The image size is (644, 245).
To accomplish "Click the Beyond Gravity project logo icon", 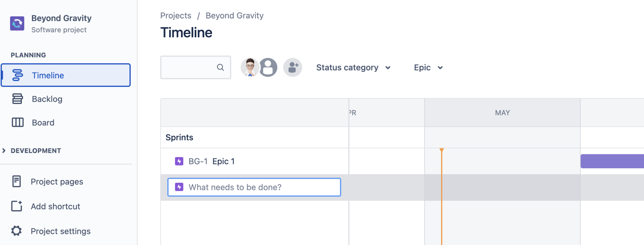I will (17, 24).
